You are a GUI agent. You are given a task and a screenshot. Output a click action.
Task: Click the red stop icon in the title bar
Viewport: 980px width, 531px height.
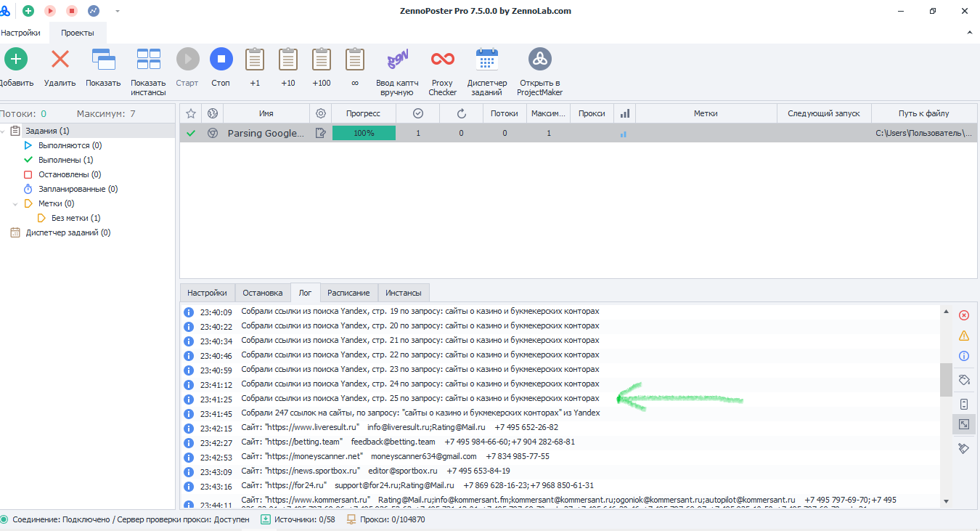pyautogui.click(x=72, y=11)
